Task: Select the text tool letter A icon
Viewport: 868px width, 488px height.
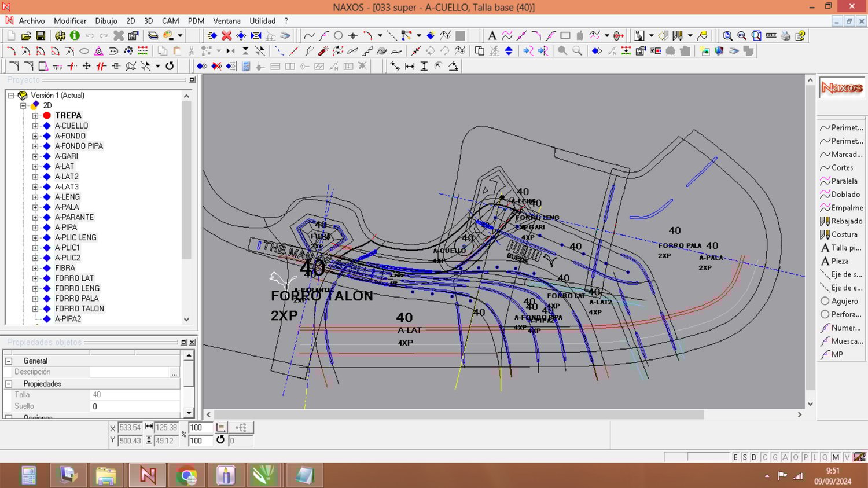Action: coord(492,36)
